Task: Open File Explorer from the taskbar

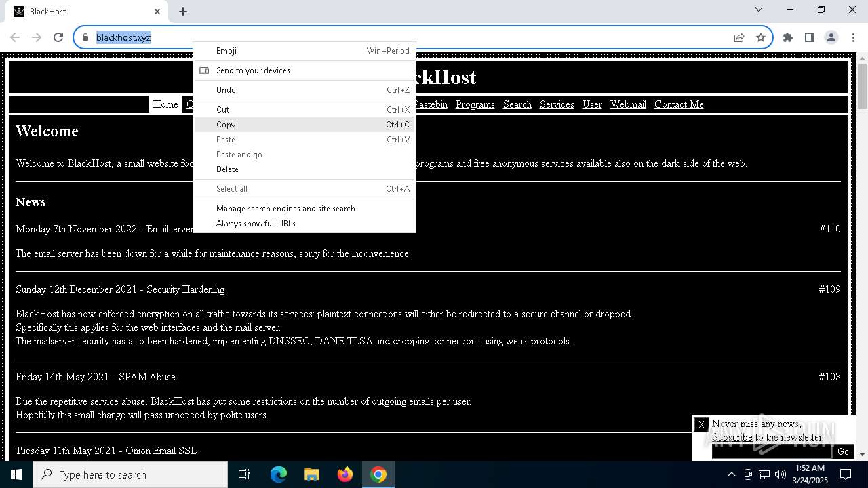Action: click(x=311, y=474)
